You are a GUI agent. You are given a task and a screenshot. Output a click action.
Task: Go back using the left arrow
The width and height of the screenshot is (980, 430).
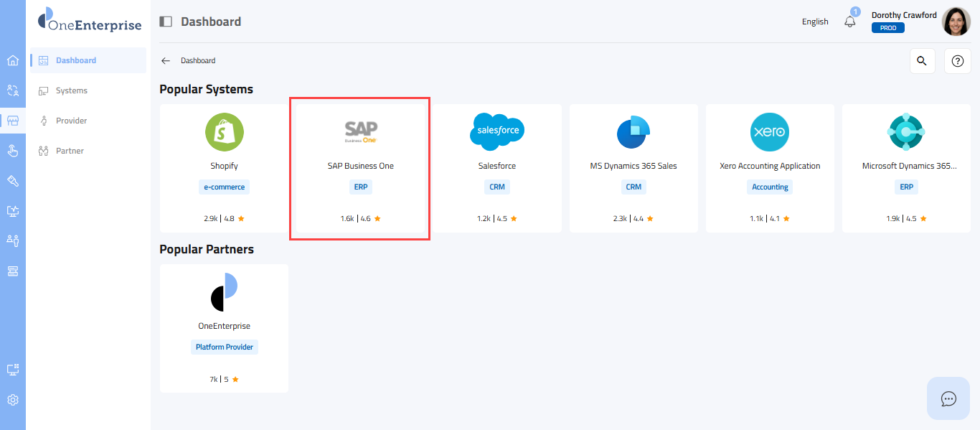click(x=166, y=61)
